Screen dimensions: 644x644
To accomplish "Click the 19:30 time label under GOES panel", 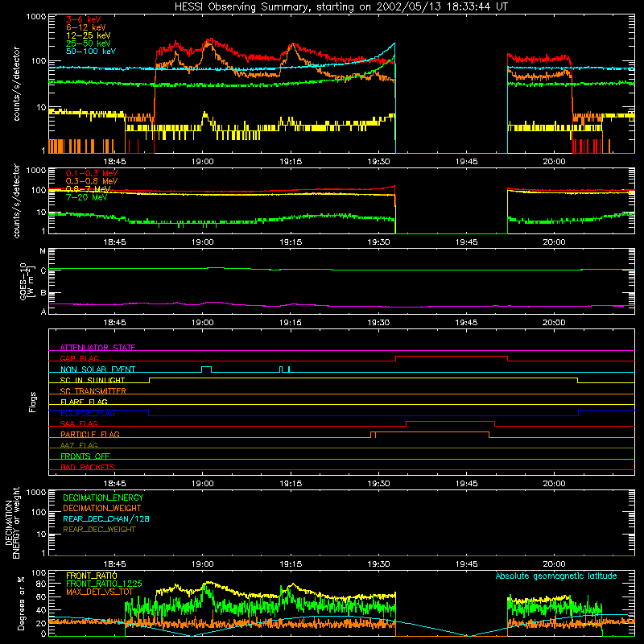I will click(378, 323).
